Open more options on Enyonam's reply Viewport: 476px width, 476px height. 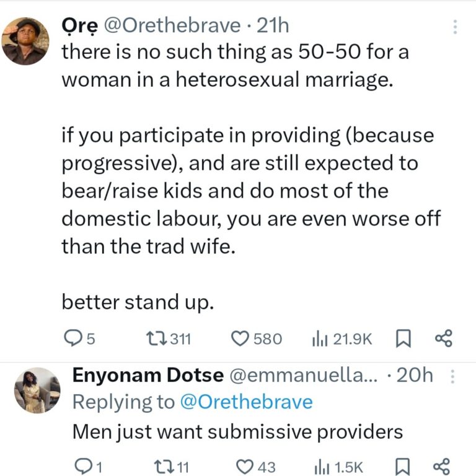[452, 376]
